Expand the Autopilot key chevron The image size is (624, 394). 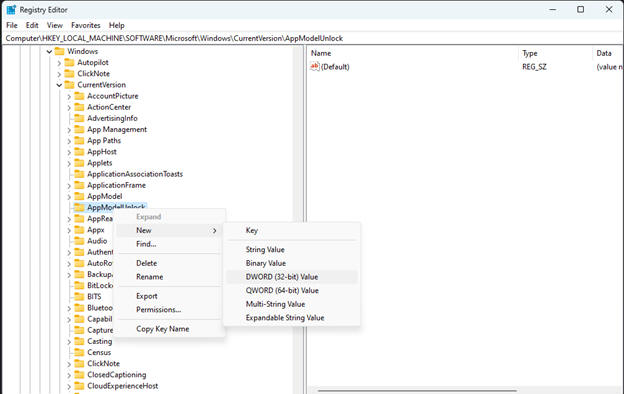[x=59, y=63]
